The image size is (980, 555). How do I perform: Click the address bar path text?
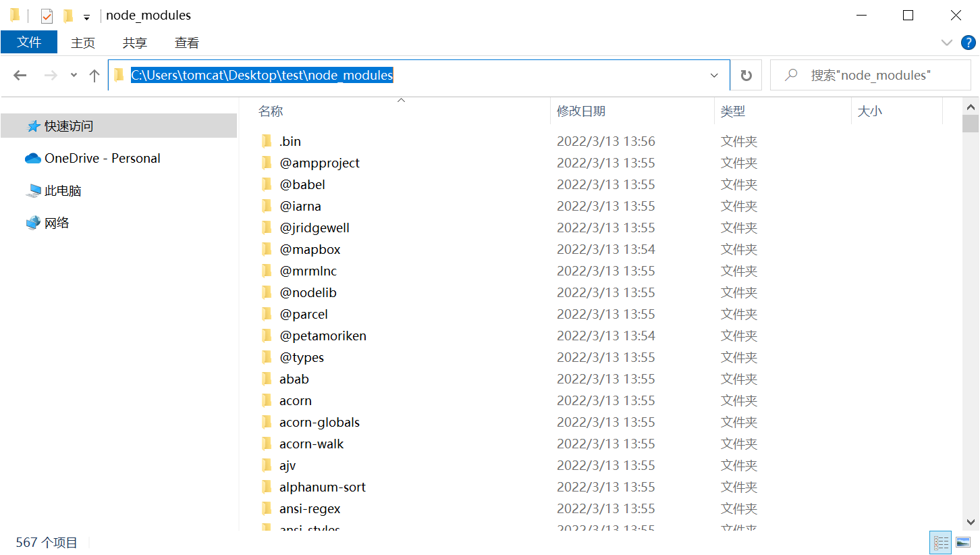tap(262, 76)
